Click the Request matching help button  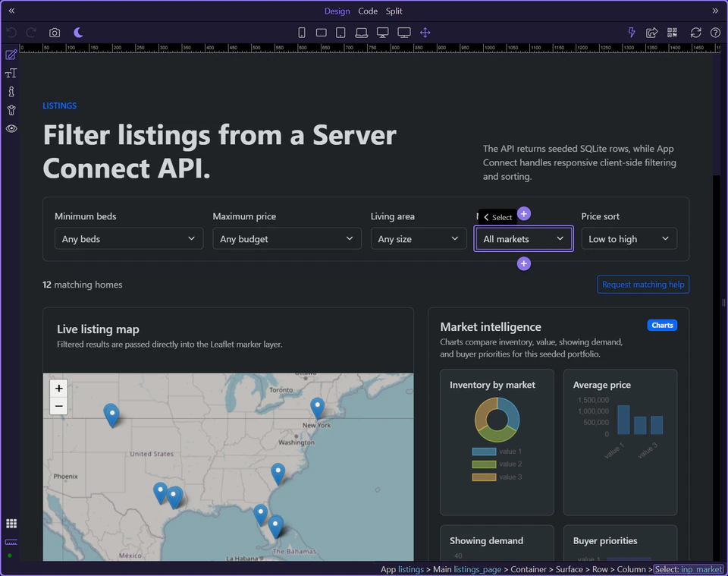[x=643, y=285]
